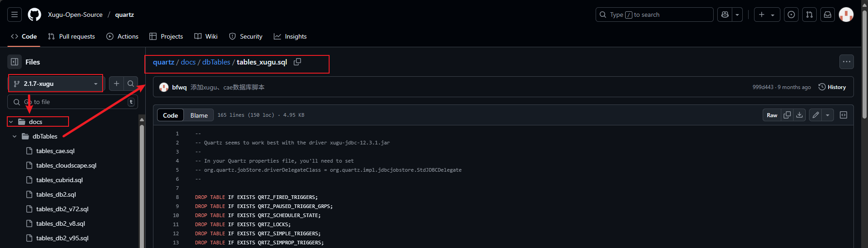
Task: Edit this file with the pencil icon
Action: pos(816,115)
